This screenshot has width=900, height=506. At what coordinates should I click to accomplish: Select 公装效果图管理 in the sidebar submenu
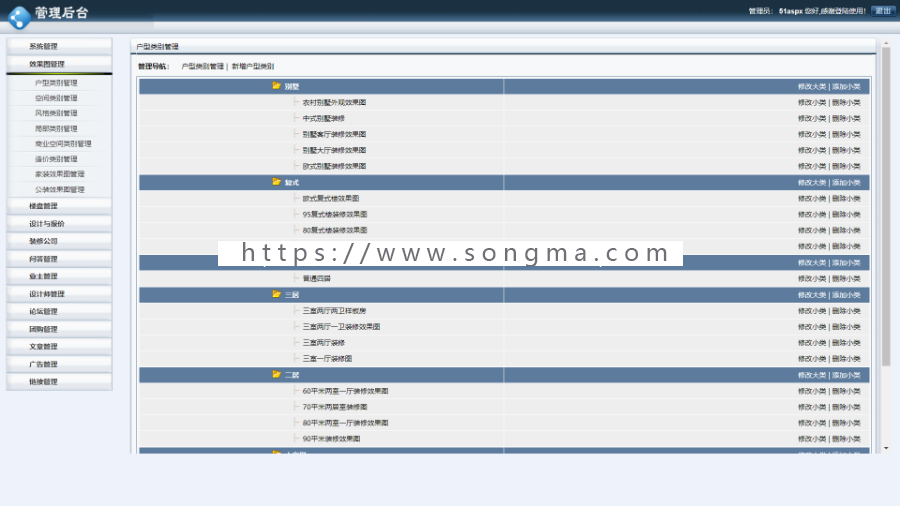[x=60, y=189]
